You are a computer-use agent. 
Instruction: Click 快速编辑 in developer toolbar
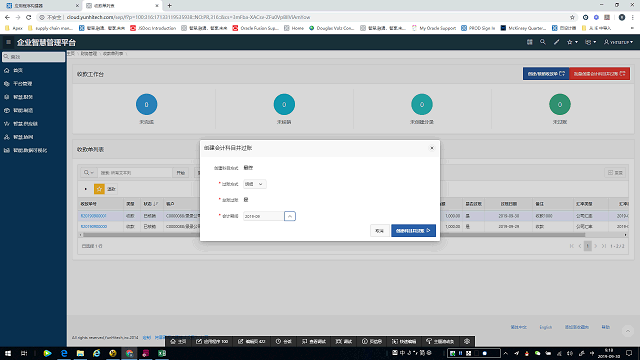(404, 341)
